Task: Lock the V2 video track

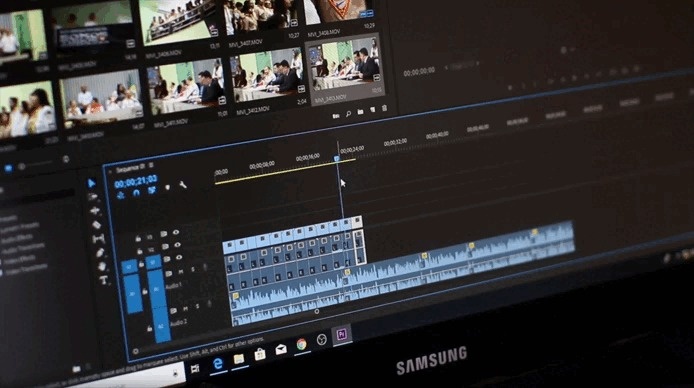Action: tap(140, 251)
